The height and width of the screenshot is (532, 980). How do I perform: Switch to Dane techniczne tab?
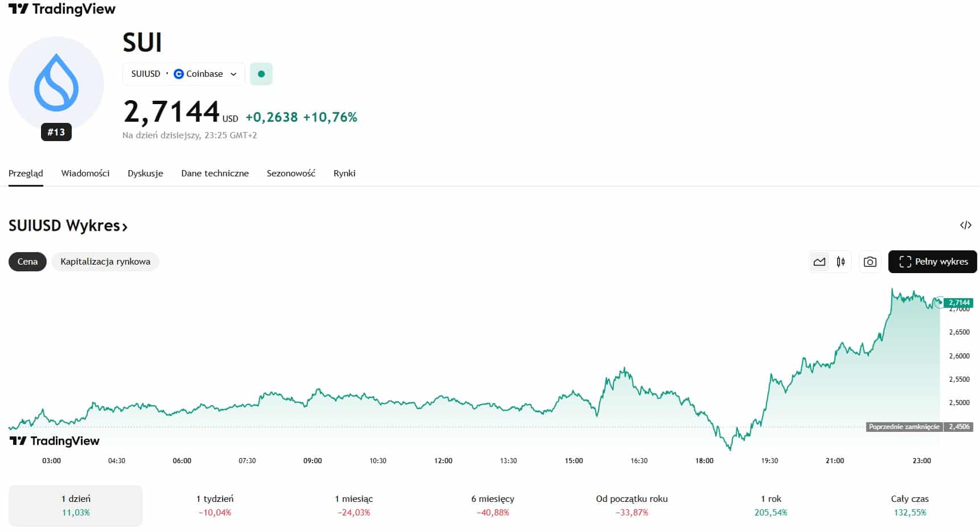215,174
